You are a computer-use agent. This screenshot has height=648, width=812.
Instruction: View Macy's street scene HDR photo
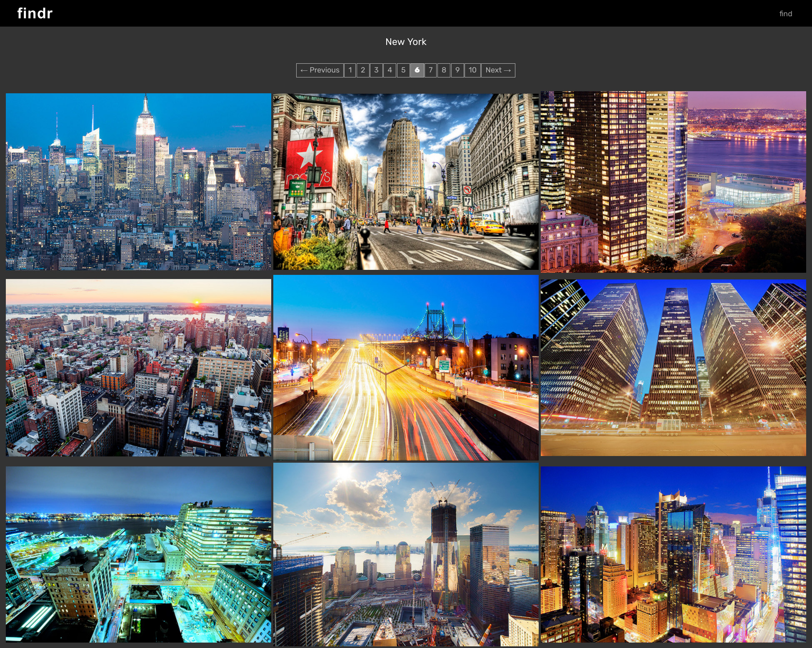point(406,182)
